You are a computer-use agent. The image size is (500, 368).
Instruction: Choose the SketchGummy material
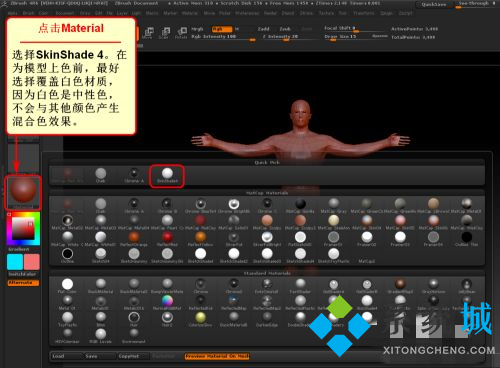134,255
